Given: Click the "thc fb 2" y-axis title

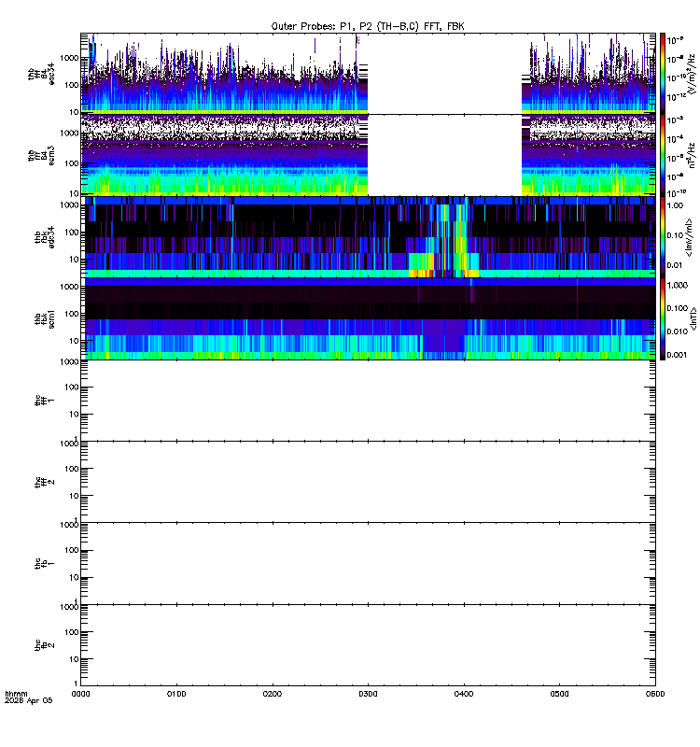Looking at the screenshot, I should [x=45, y=645].
